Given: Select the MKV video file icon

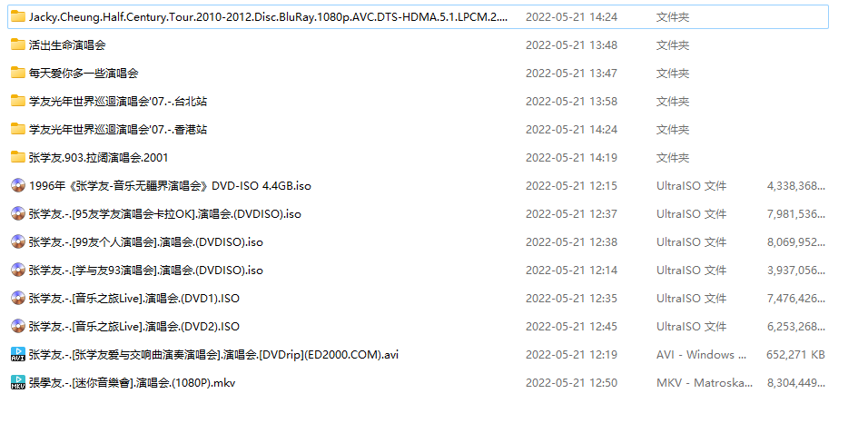Looking at the screenshot, I should [18, 382].
